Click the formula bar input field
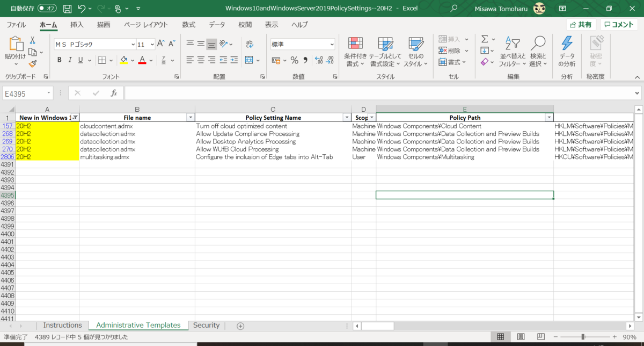 pyautogui.click(x=378, y=93)
